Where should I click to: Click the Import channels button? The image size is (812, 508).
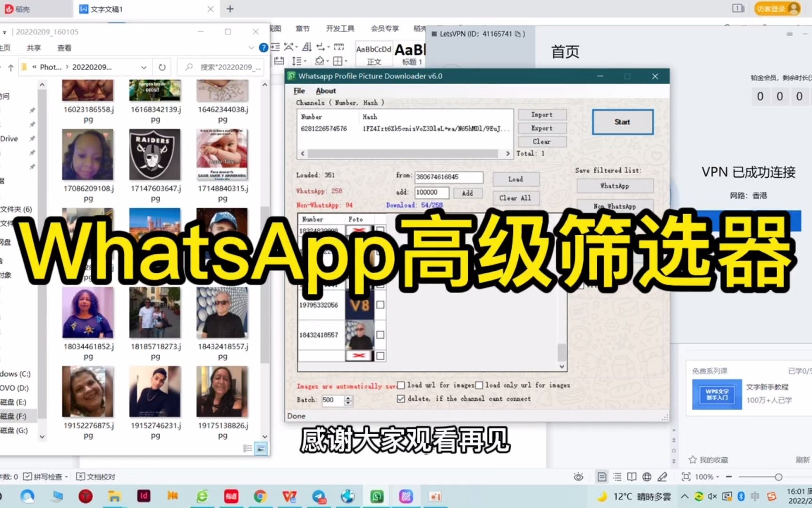[x=542, y=115]
